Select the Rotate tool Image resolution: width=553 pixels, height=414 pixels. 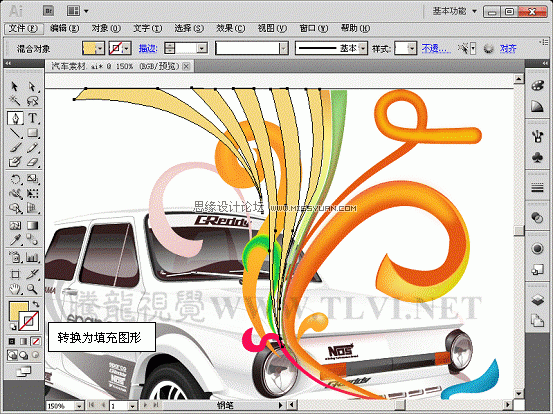15,179
